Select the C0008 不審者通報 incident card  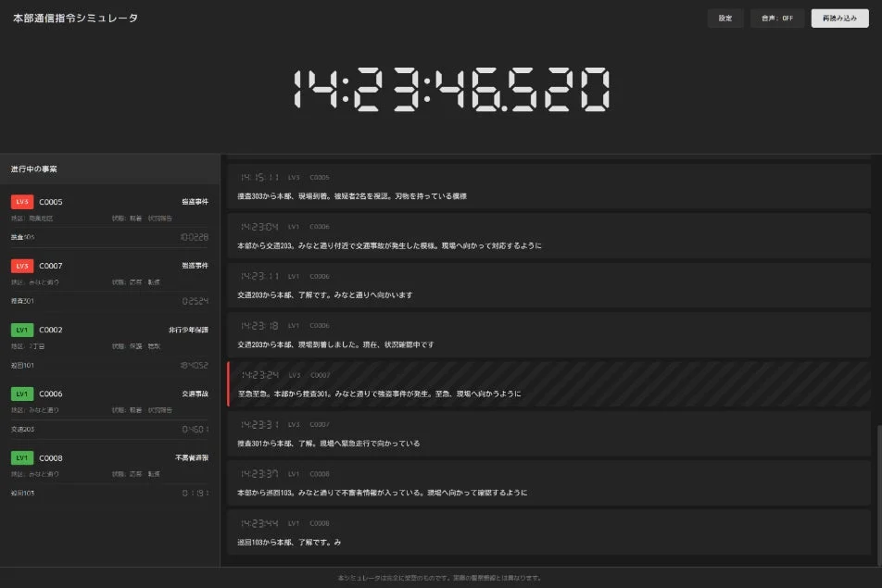pyautogui.click(x=108, y=474)
